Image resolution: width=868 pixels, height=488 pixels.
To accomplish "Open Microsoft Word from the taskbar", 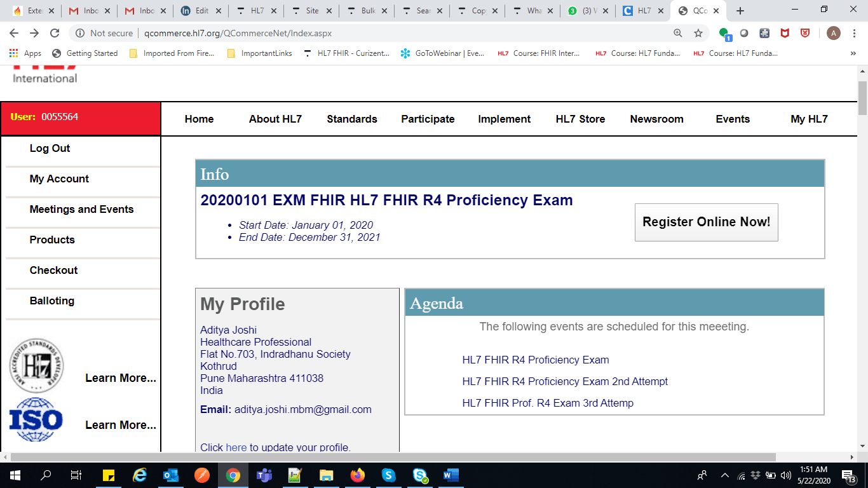I will pos(451,475).
